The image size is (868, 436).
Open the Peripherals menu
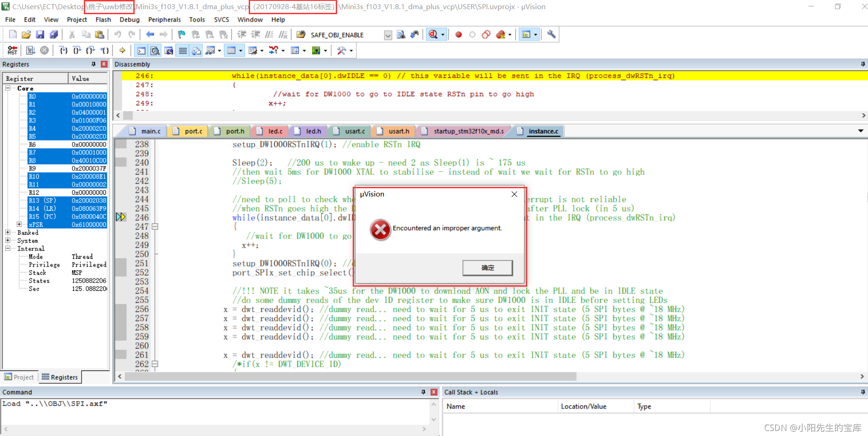[164, 20]
